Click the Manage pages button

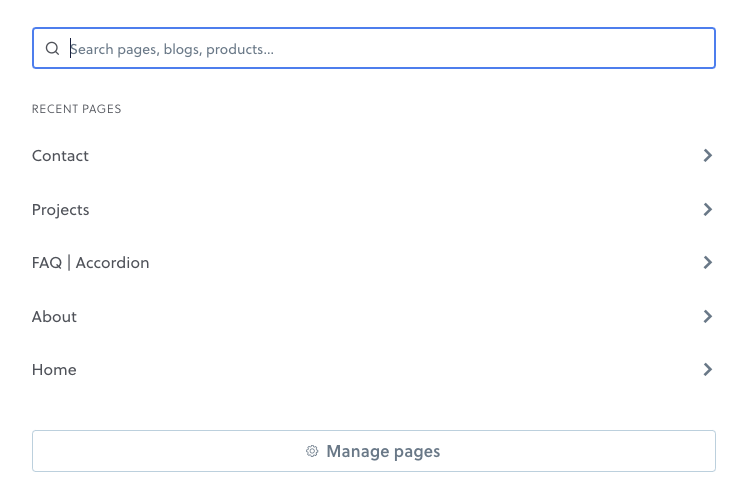(x=374, y=451)
